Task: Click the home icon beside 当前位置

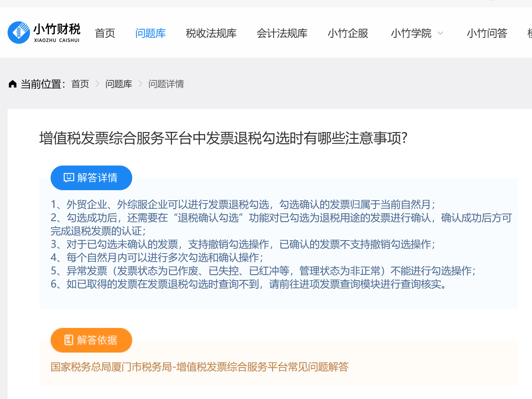Action: pyautogui.click(x=13, y=84)
